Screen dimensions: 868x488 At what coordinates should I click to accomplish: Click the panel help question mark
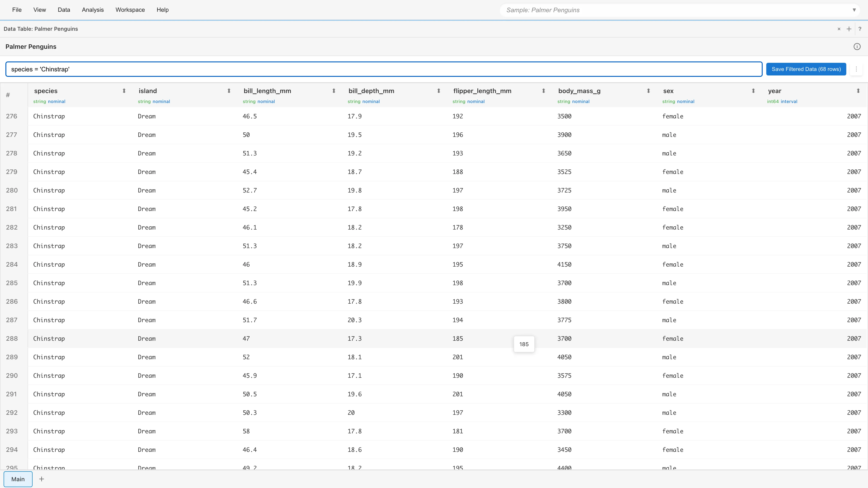pyautogui.click(x=860, y=29)
